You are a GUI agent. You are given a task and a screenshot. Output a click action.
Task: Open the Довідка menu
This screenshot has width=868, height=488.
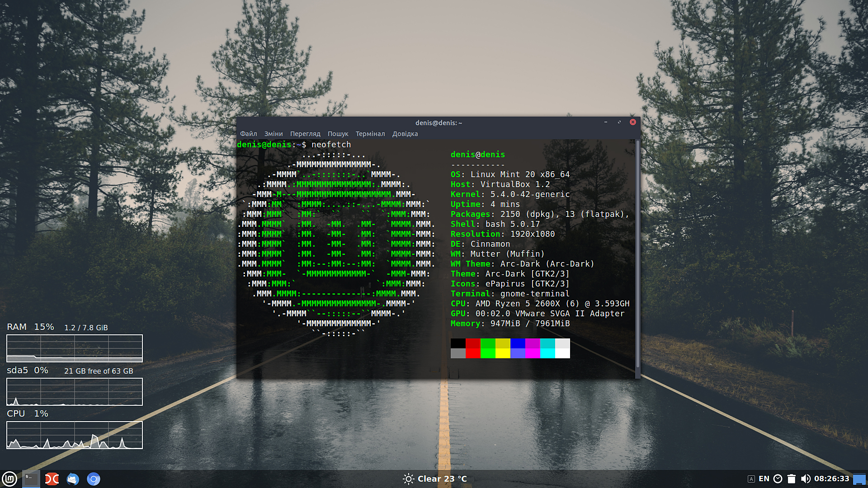pyautogui.click(x=405, y=134)
